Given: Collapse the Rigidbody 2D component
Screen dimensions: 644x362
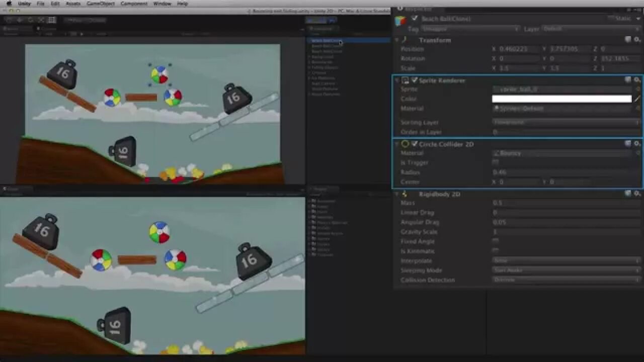Looking at the screenshot, I should pos(397,194).
